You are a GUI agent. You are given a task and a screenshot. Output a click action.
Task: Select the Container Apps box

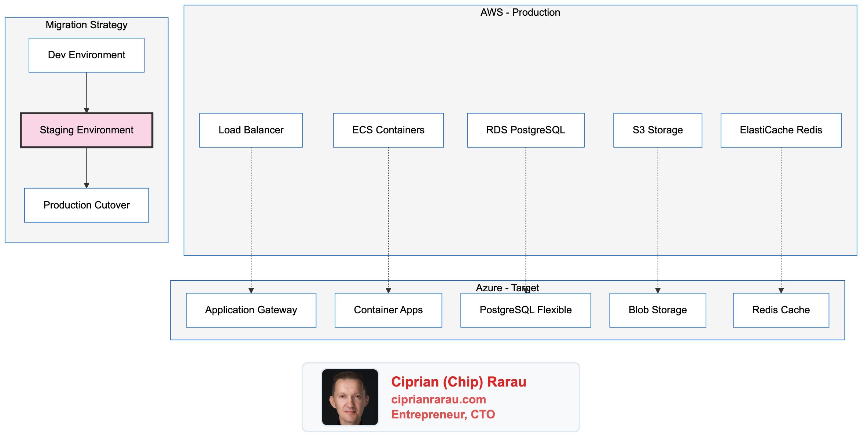[388, 310]
